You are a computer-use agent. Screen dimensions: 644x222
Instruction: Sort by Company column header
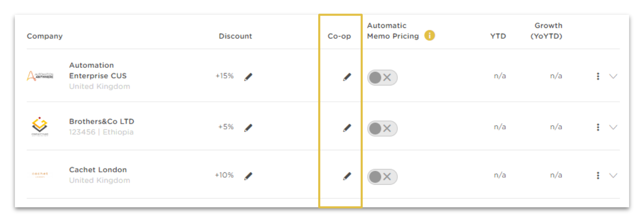click(45, 36)
